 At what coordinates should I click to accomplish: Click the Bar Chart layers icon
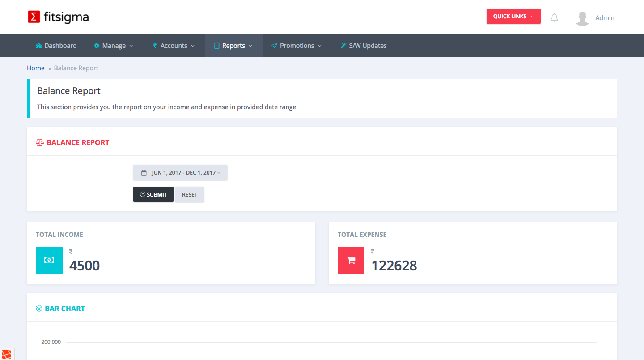[39, 309]
